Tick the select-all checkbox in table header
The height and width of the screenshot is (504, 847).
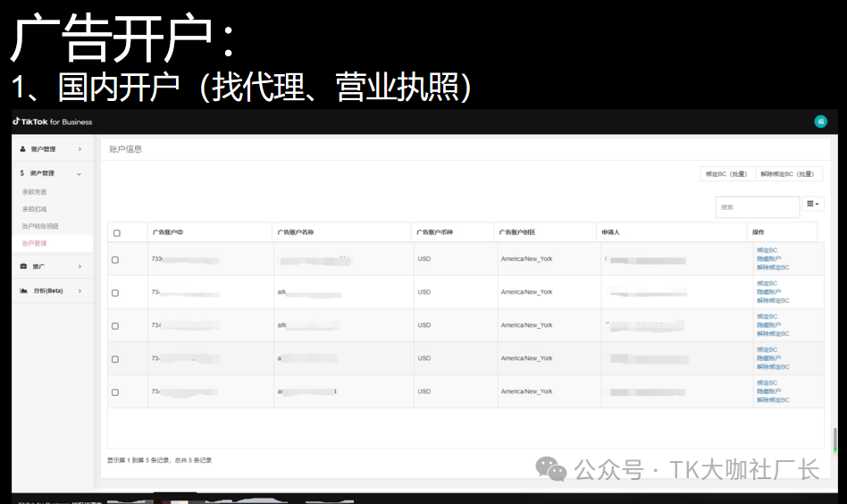116,233
